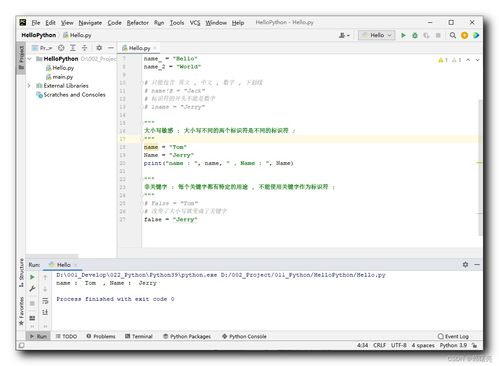Place cursor on line false = "Jerry"

pos(170,219)
